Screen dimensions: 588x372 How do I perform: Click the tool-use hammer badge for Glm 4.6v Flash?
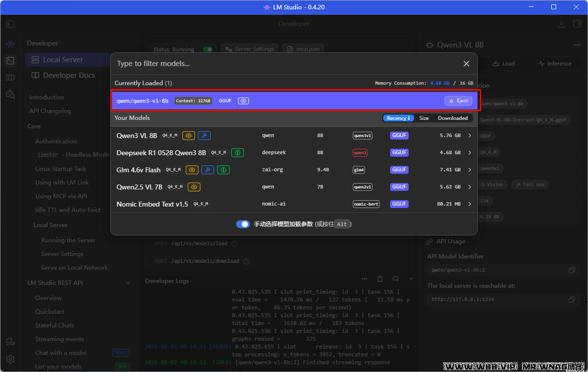[208, 170]
